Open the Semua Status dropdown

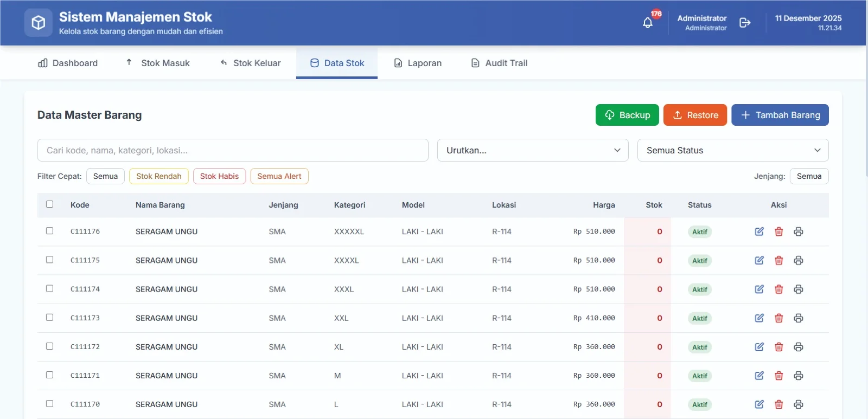[x=733, y=150]
